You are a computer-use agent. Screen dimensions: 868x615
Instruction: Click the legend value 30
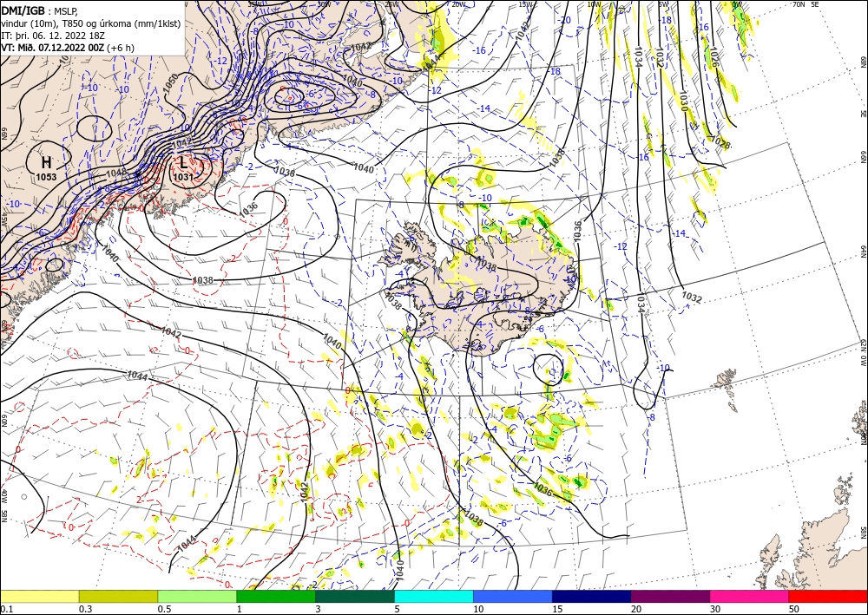click(x=716, y=609)
